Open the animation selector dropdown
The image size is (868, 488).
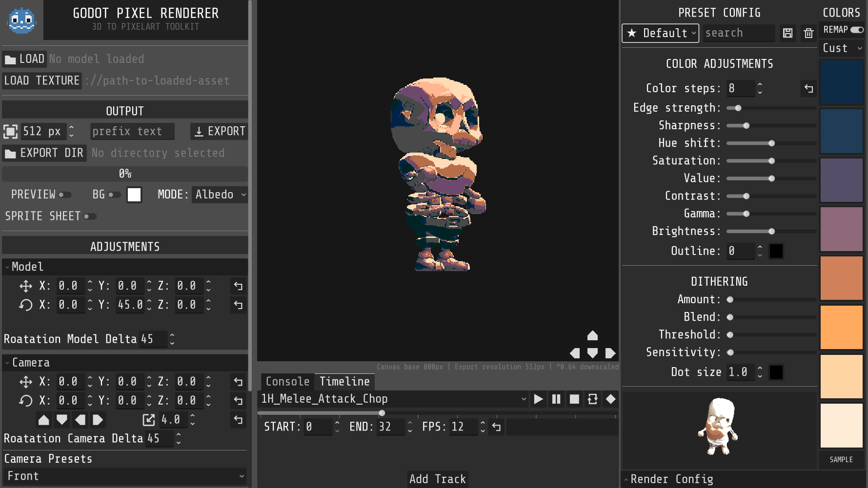tap(393, 399)
